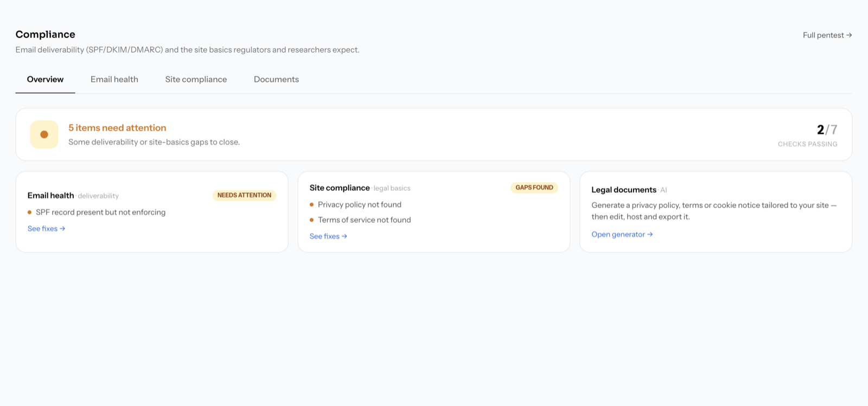This screenshot has width=868, height=406.
Task: Open the Documents tab
Action: pyautogui.click(x=276, y=79)
